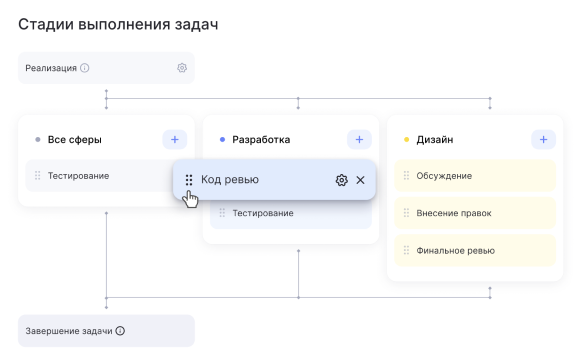
Task: Click drag handle of Внесение правок stage
Action: pyautogui.click(x=406, y=213)
